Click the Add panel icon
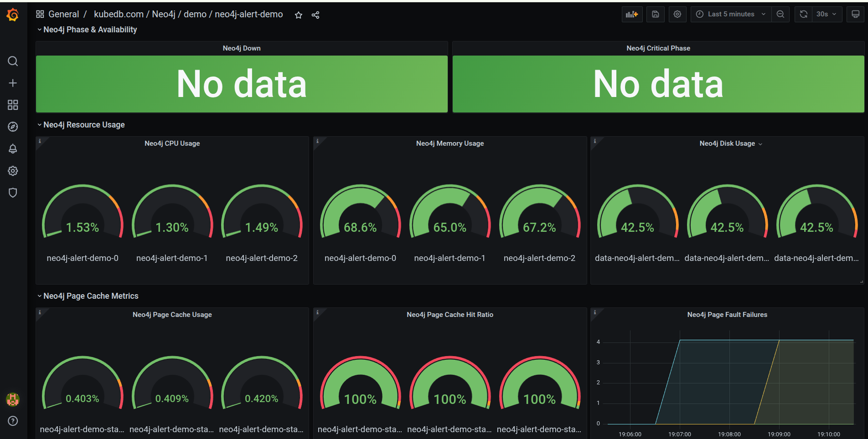Image resolution: width=868 pixels, height=439 pixels. click(632, 14)
